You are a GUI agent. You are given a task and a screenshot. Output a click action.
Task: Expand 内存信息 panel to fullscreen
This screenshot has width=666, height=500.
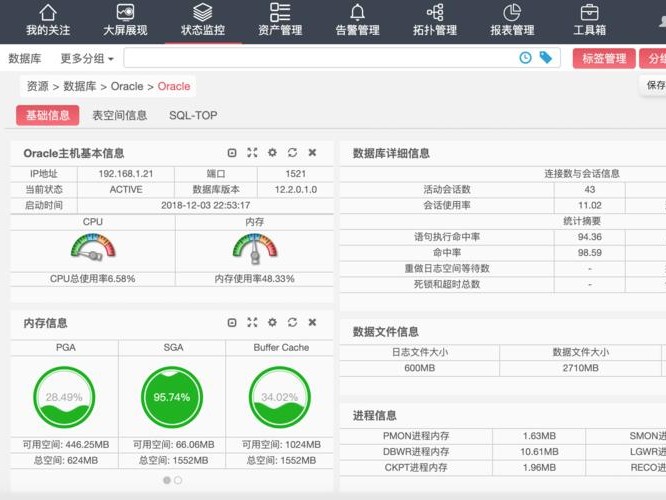coord(252,323)
